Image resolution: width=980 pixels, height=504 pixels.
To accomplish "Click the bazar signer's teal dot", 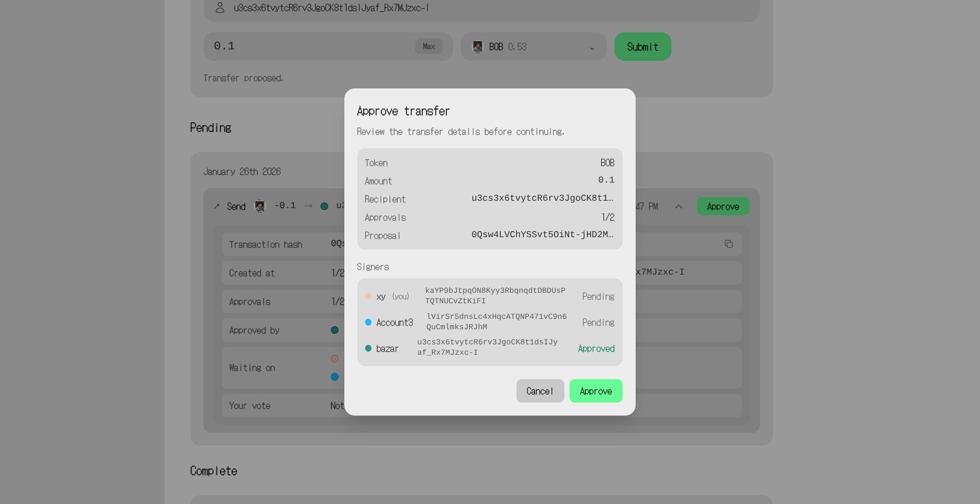I will coord(368,348).
